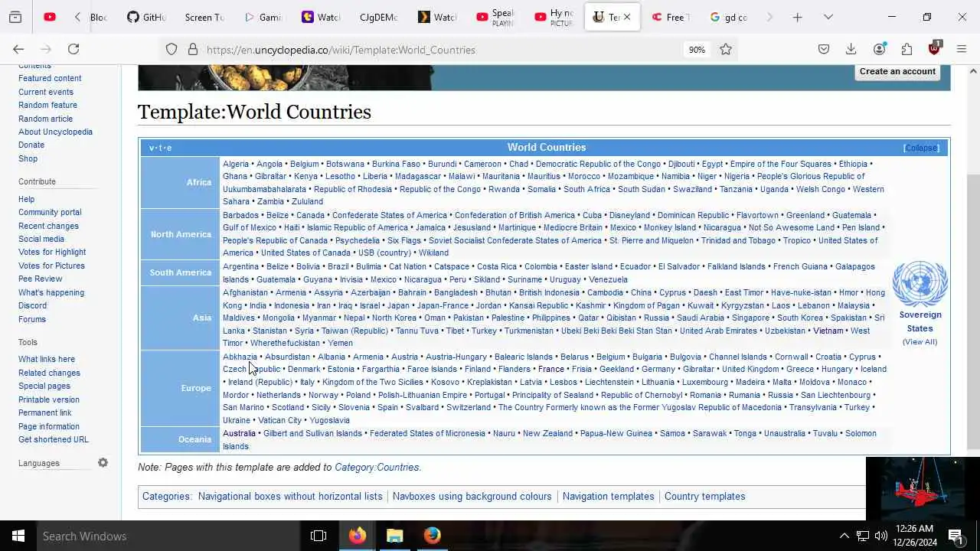Screen dimensions: 980x551
Task: Open language settings gear in the sidebar
Action: click(x=103, y=463)
